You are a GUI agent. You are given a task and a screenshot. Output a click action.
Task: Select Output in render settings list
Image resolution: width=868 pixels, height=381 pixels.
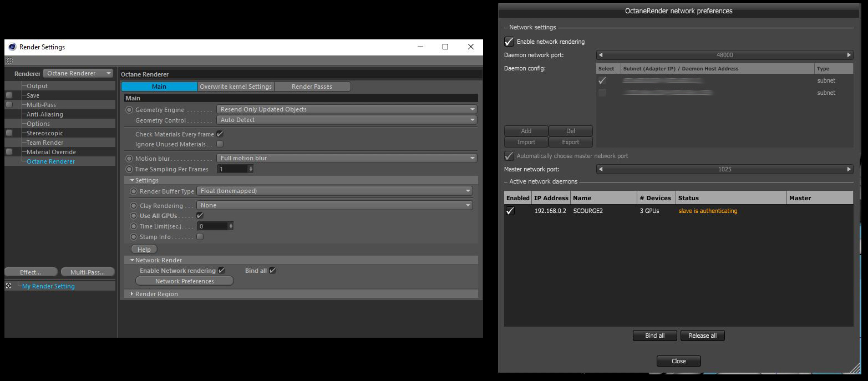(37, 86)
